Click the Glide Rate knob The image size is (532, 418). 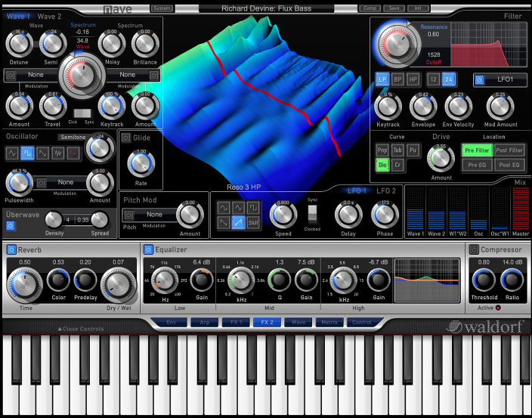141,164
